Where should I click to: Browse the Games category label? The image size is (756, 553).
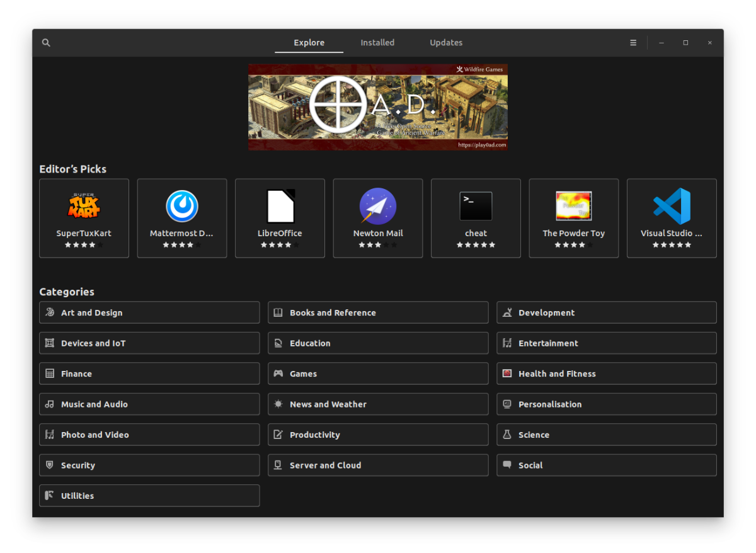(303, 373)
